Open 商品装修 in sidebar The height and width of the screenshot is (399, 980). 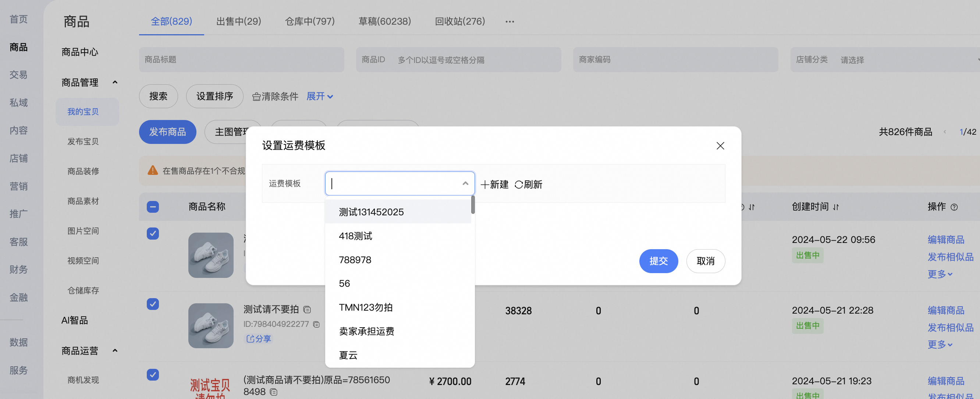83,171
